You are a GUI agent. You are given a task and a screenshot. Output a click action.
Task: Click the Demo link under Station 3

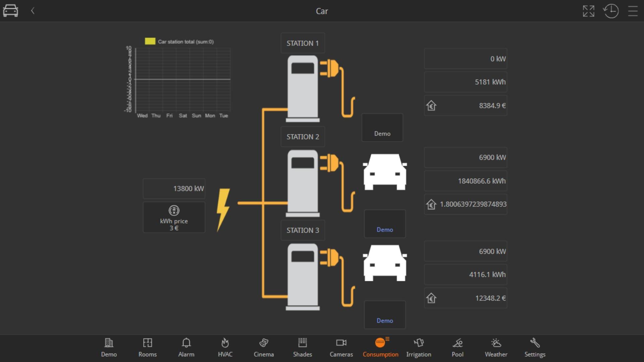[385, 320]
